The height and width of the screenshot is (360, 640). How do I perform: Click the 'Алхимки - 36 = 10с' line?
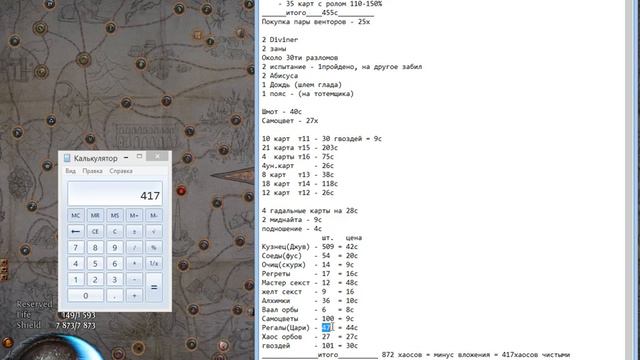310,300
